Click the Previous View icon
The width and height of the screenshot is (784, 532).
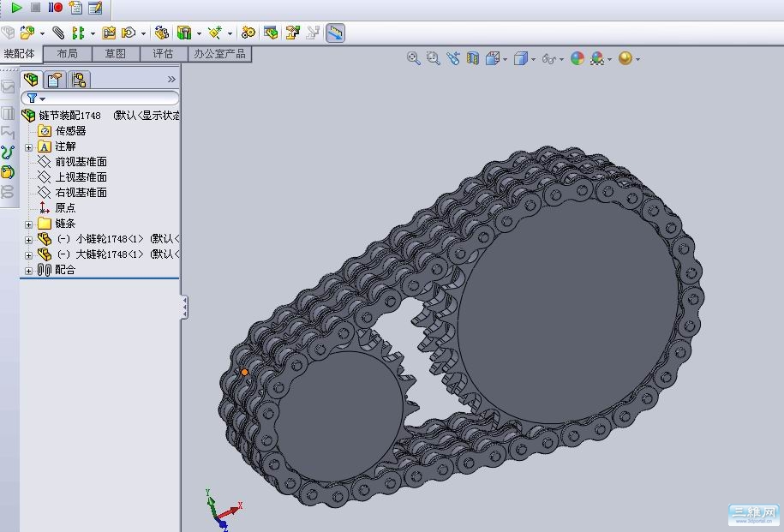(453, 58)
